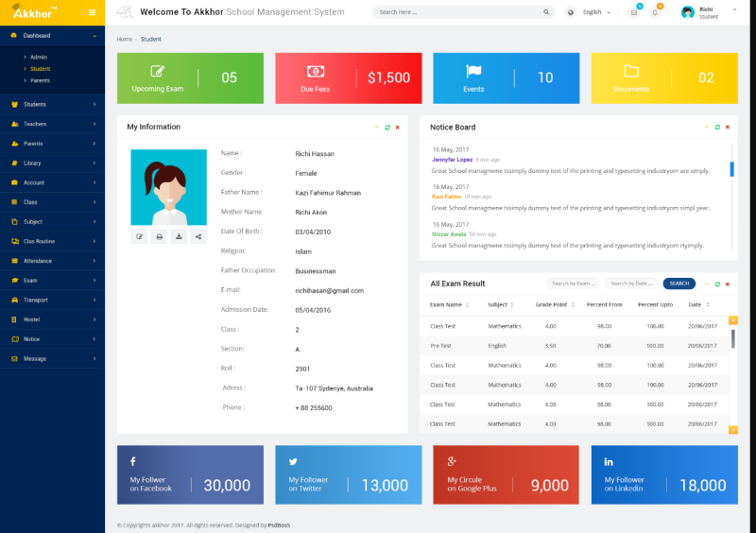Open the mail messages icon in header

(634, 12)
